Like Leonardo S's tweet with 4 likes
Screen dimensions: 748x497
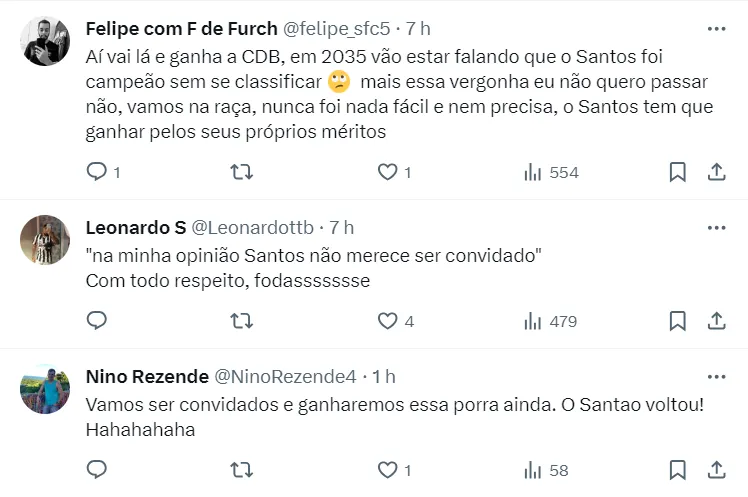[387, 321]
